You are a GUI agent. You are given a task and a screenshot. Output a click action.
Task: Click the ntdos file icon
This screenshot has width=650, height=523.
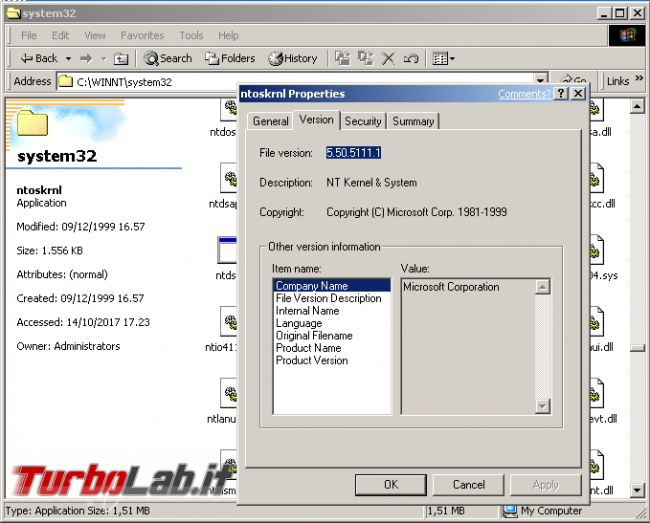click(x=229, y=110)
